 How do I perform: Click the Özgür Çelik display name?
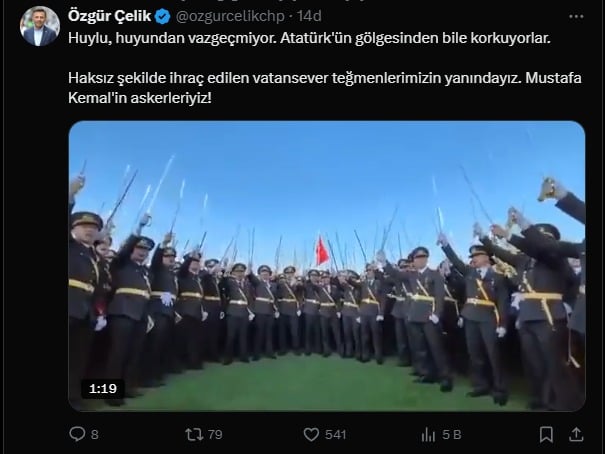[x=110, y=16]
